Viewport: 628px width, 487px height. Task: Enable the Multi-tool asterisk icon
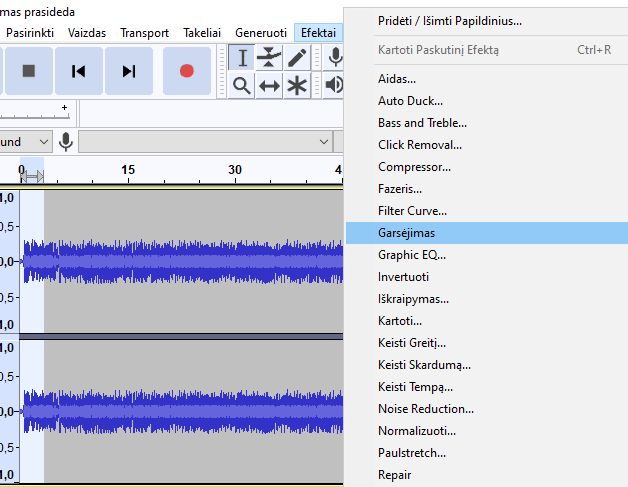click(297, 86)
